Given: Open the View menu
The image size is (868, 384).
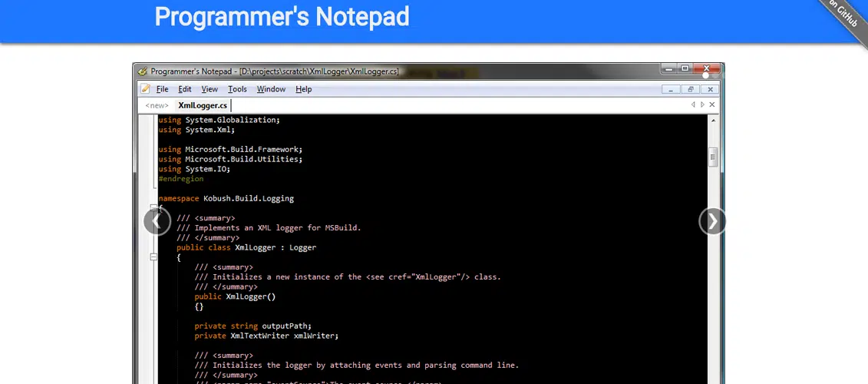Looking at the screenshot, I should 210,89.
